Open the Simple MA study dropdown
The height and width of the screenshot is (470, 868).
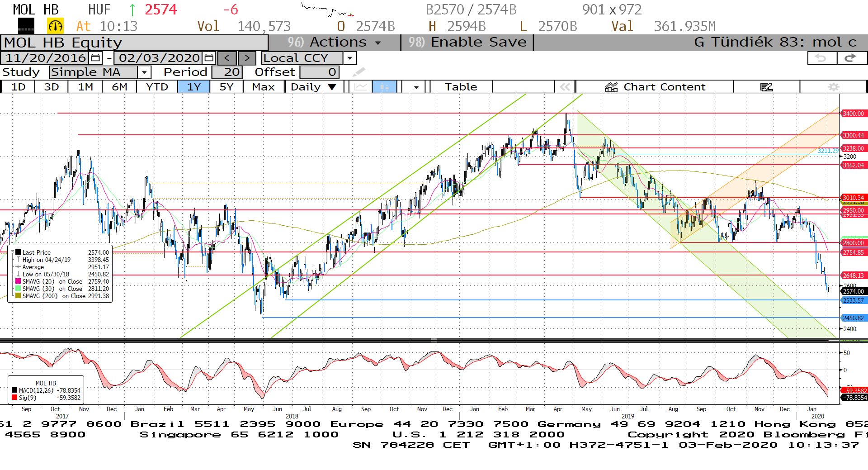[x=144, y=72]
